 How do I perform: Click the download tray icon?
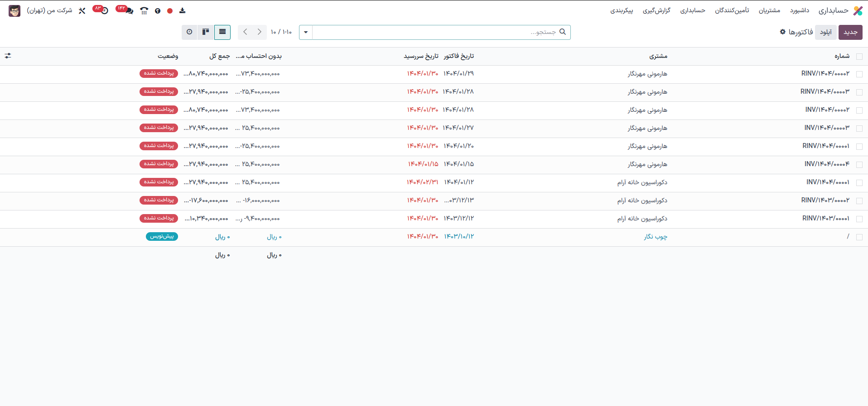tap(183, 11)
